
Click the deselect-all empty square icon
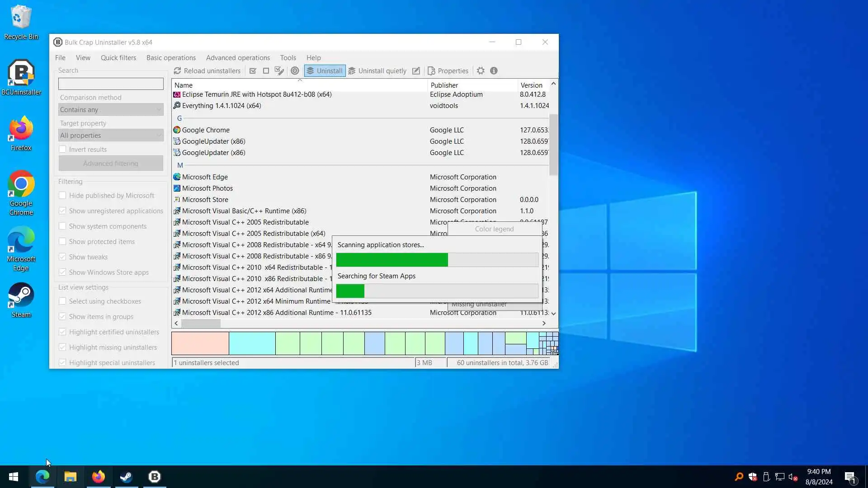tap(266, 71)
